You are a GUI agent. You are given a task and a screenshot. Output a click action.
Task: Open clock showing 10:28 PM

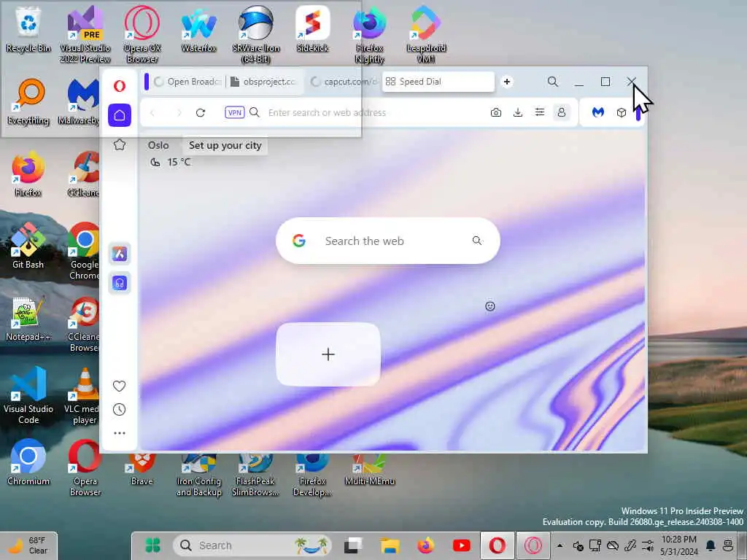tap(679, 545)
